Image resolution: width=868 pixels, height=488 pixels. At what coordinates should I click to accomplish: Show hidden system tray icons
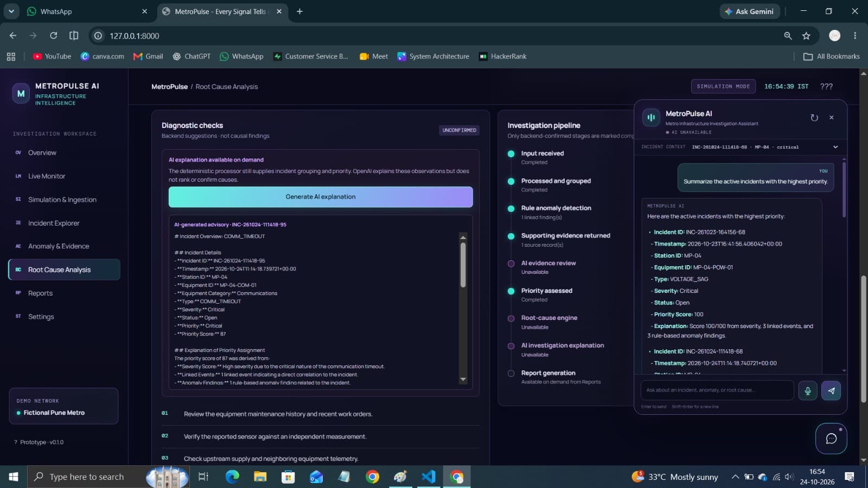[x=735, y=477]
